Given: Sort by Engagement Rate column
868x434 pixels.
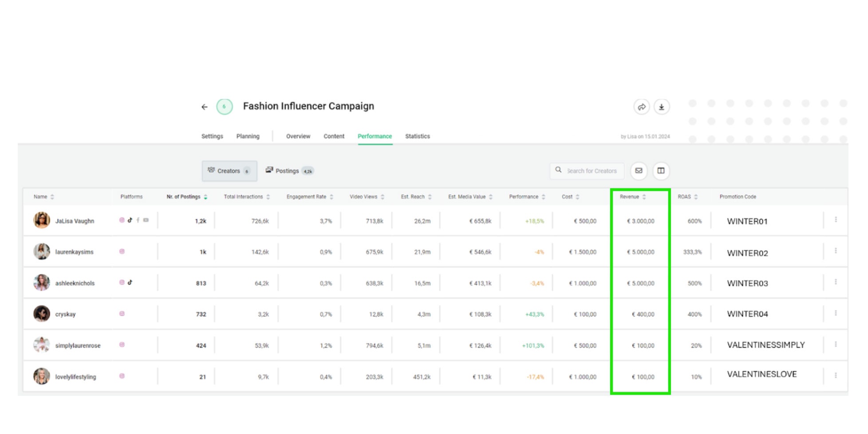Looking at the screenshot, I should 332,197.
